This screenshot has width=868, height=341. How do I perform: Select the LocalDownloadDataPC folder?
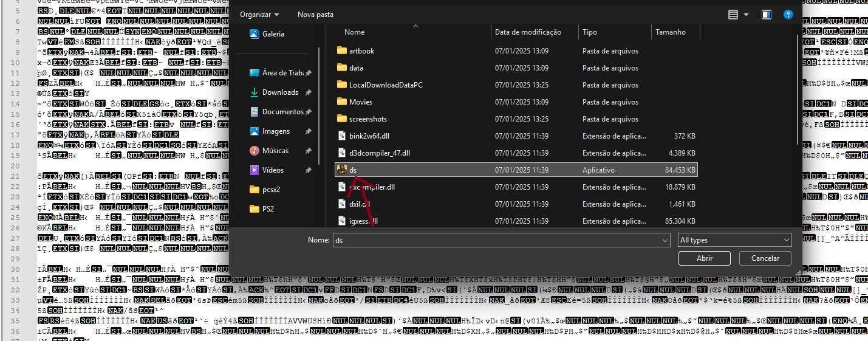(516, 85)
